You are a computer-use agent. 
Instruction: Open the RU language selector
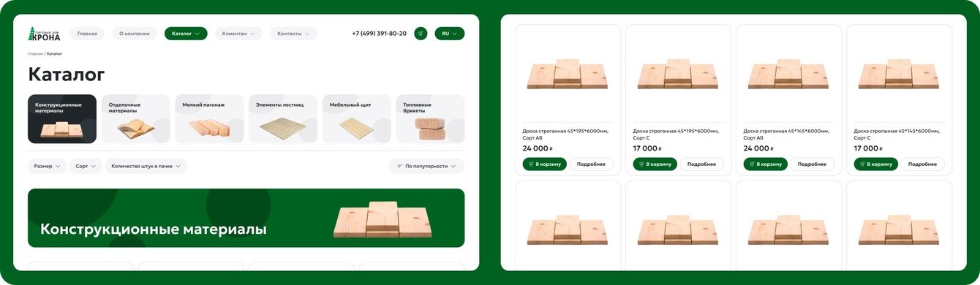click(450, 34)
